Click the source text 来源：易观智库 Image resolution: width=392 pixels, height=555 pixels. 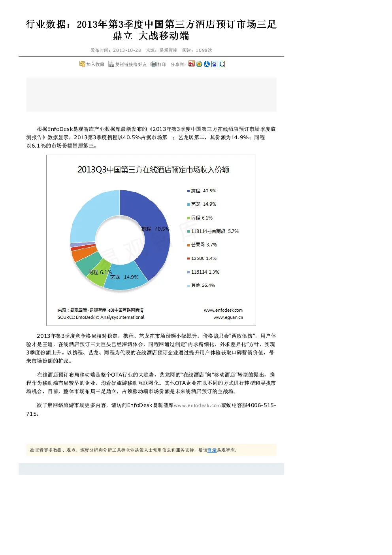point(162,50)
